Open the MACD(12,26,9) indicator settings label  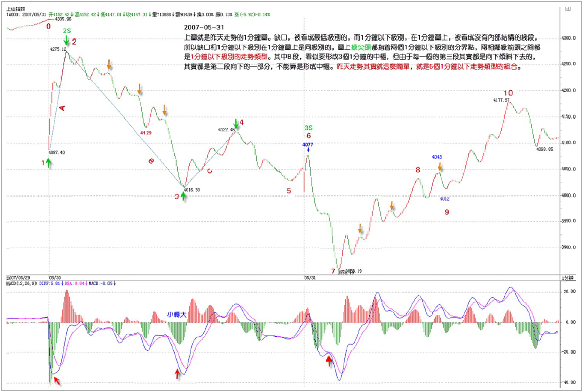click(21, 283)
